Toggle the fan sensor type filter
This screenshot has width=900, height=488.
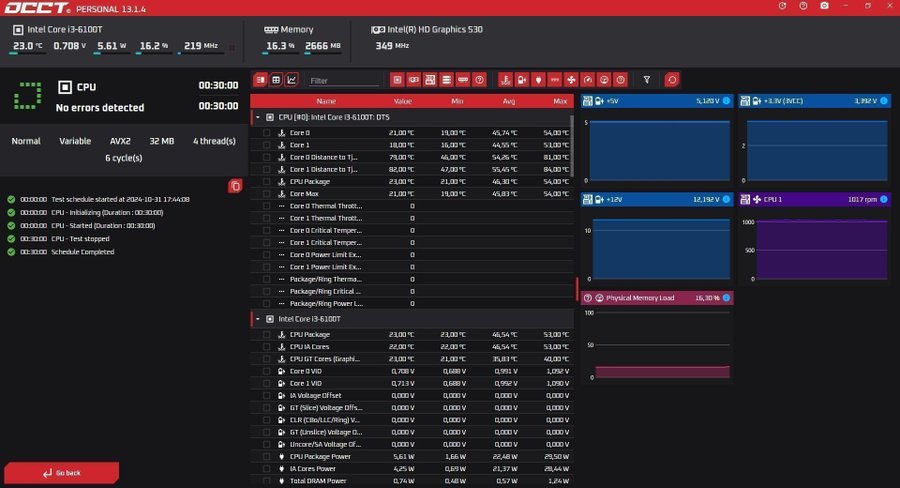[571, 80]
